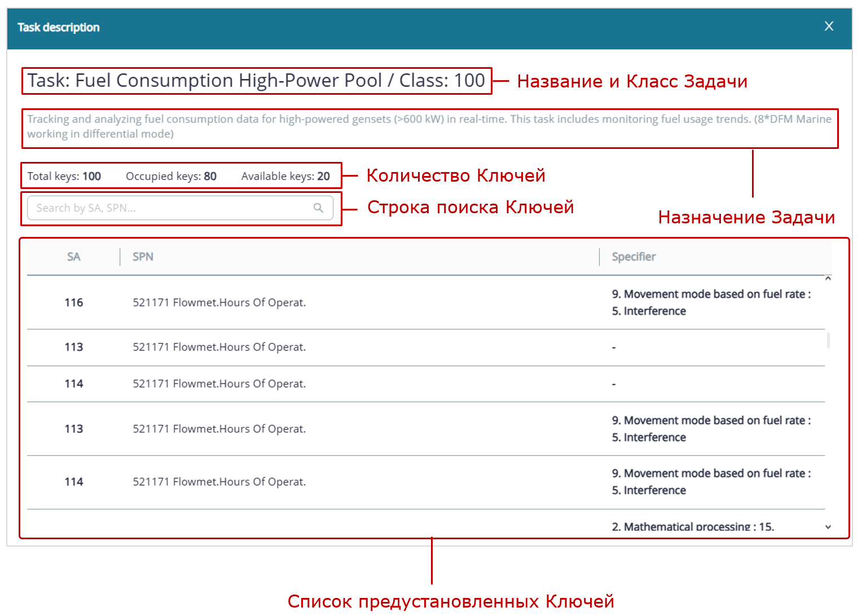The width and height of the screenshot is (862, 616).
Task: Close the Task description dialog
Action: coord(829,26)
